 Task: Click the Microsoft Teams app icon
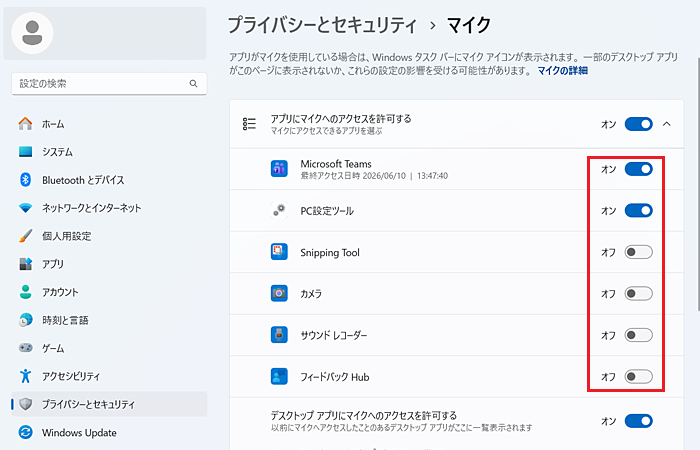click(x=279, y=169)
